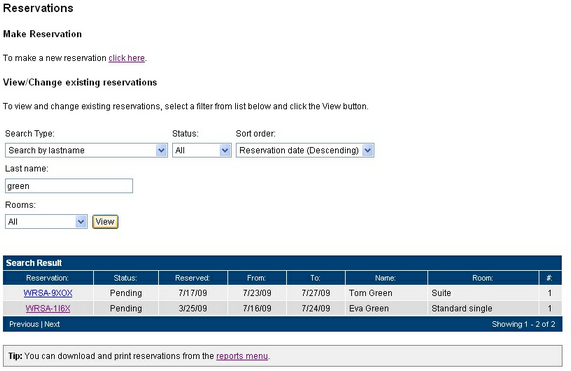This screenshot has height=371, width=571.
Task: Click the "Name:" column header
Action: (x=385, y=278)
